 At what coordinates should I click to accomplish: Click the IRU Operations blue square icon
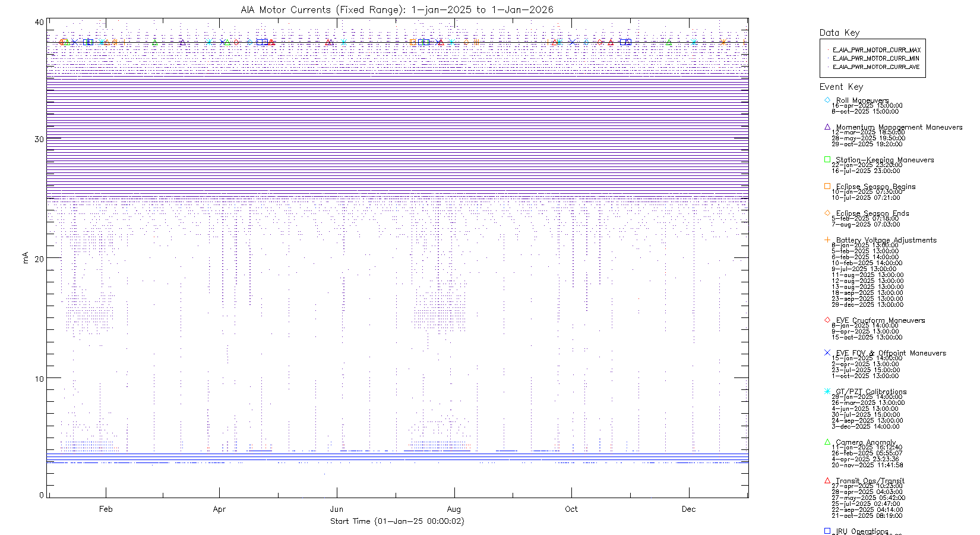click(827, 531)
